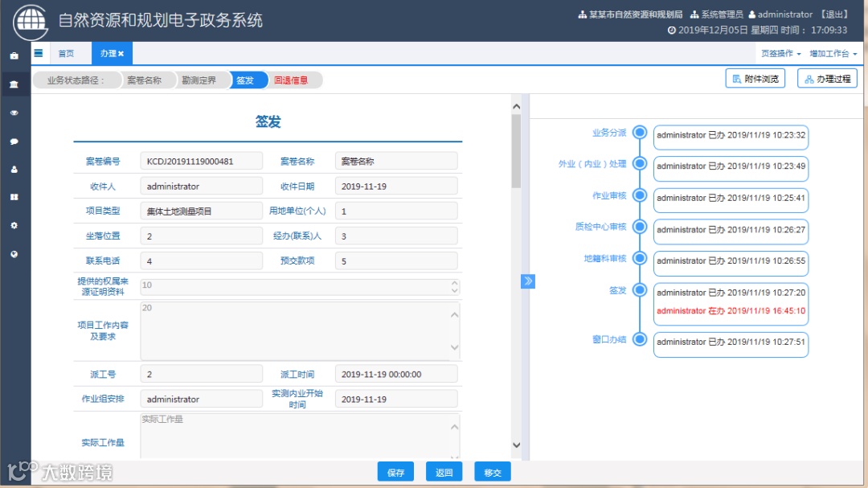This screenshot has height=488, width=868.
Task: Click the 质检中心审核 timeline node circle
Action: tap(640, 227)
